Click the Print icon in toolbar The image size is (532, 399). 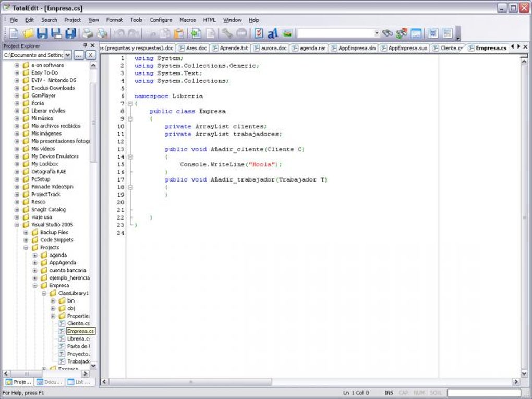(88, 33)
